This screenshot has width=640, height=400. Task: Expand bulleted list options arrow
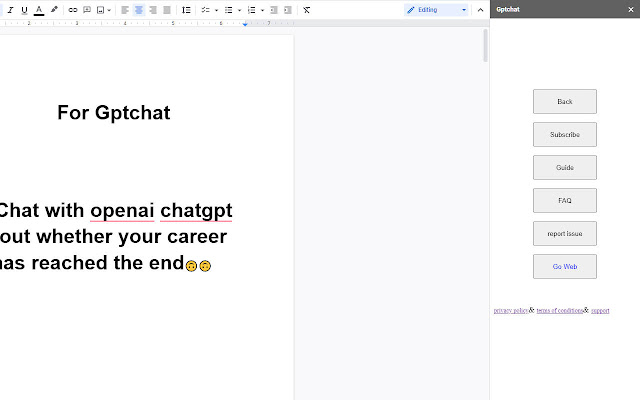coord(240,10)
